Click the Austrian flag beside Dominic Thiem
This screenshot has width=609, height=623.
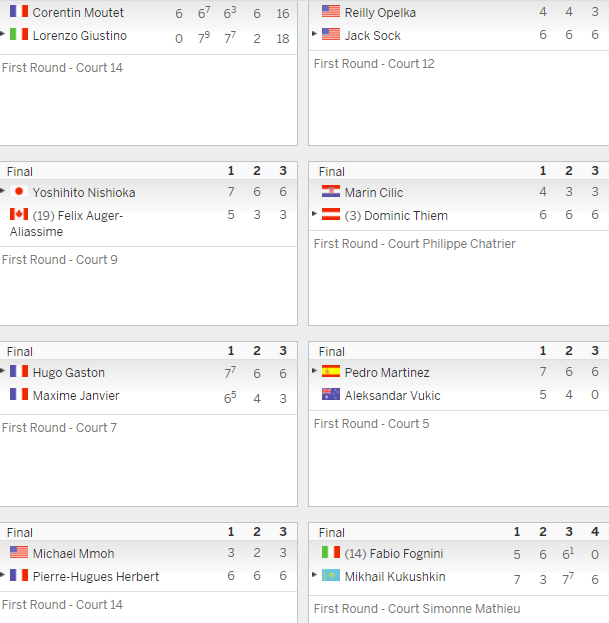(x=331, y=214)
